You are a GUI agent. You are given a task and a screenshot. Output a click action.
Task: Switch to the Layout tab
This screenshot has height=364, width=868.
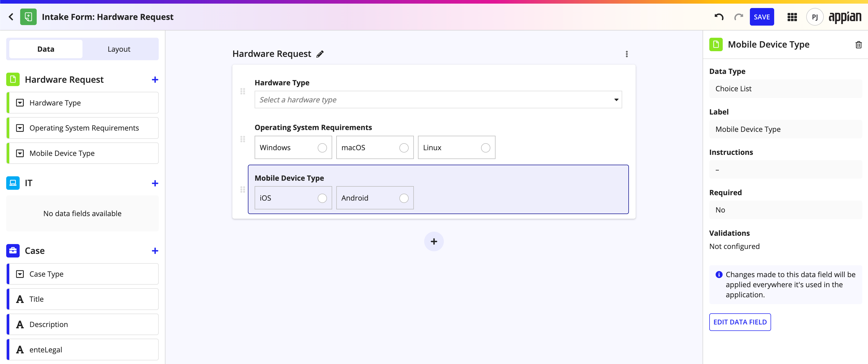pyautogui.click(x=119, y=49)
